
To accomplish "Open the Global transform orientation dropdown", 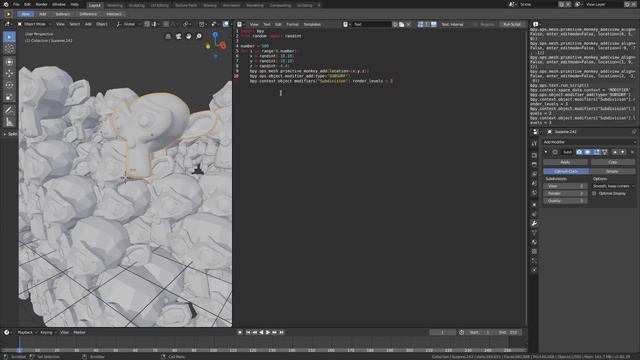I will point(129,24).
